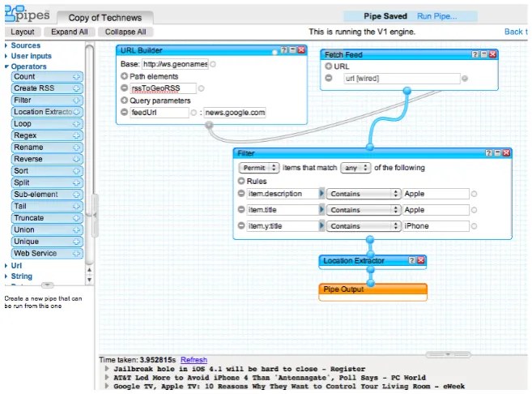Viewport: 532px width, 394px height.
Task: Open Contains dropdown for item.title
Action: [364, 210]
